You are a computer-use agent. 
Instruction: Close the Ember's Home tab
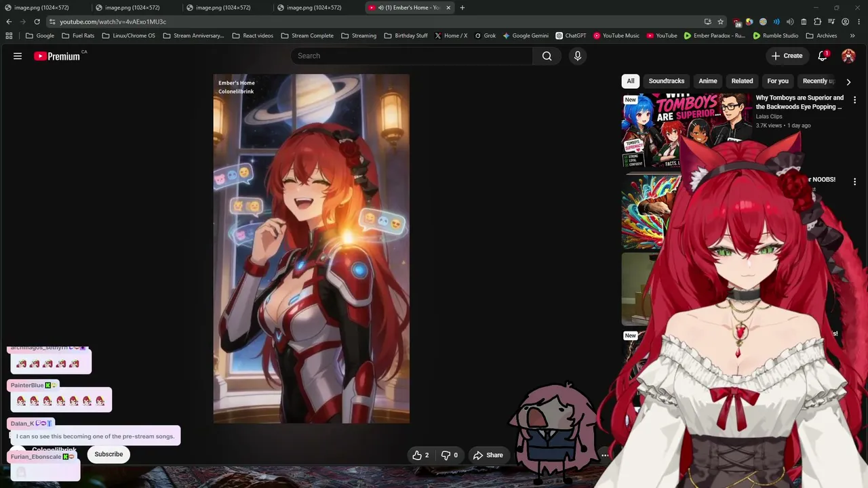(x=448, y=7)
